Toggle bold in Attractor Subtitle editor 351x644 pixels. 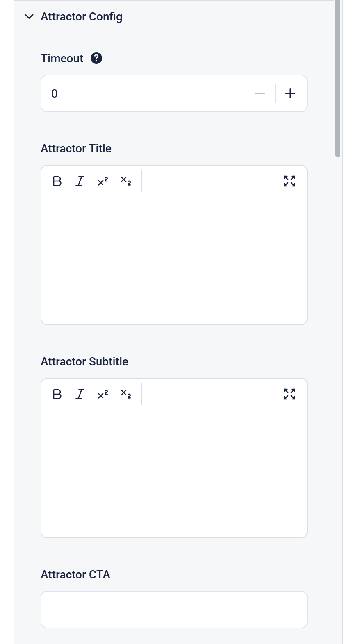click(57, 394)
